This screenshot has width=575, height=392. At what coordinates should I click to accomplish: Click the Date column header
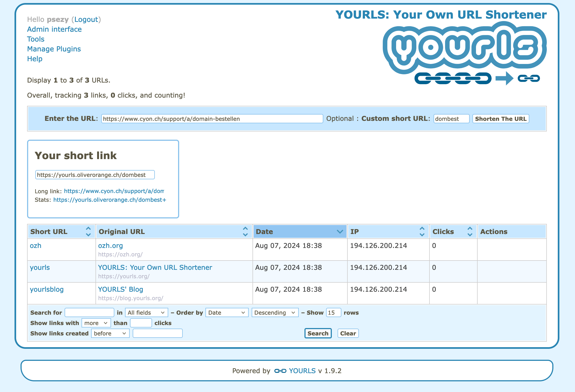tap(300, 232)
